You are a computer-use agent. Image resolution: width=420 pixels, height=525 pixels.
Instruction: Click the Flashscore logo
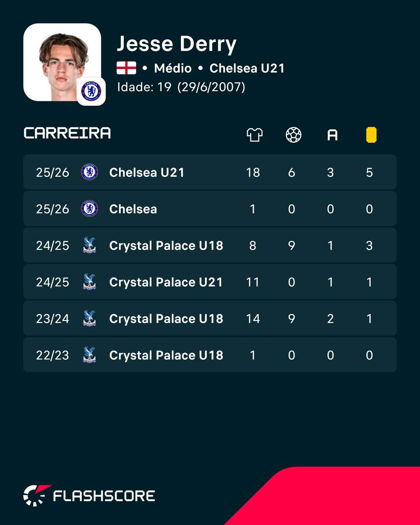pos(89,496)
